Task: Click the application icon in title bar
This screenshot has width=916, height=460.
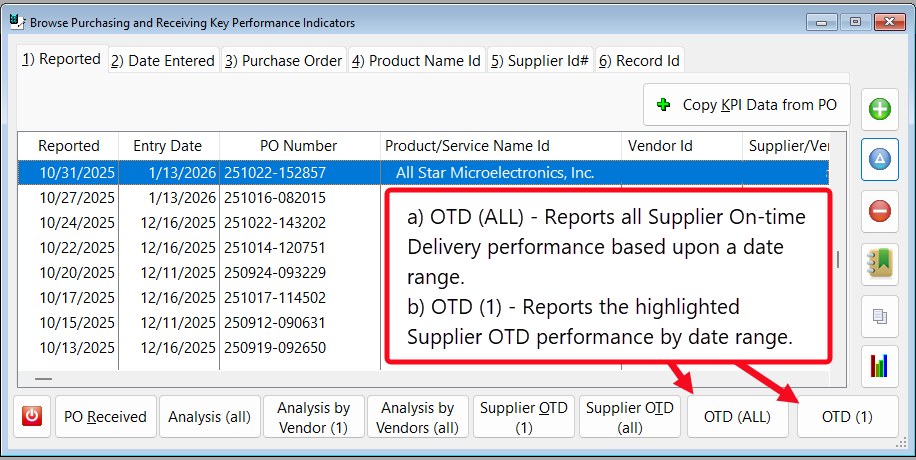Action: pyautogui.click(x=16, y=21)
